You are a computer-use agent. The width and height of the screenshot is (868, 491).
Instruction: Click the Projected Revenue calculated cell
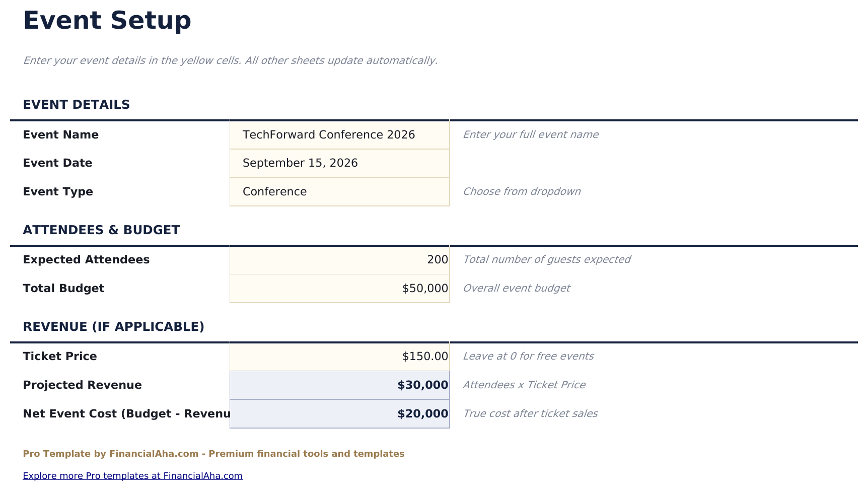click(339, 385)
